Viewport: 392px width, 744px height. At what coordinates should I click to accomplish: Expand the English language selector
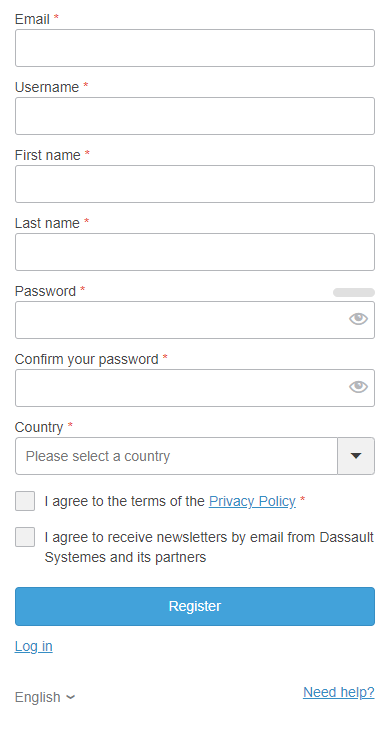coord(45,697)
